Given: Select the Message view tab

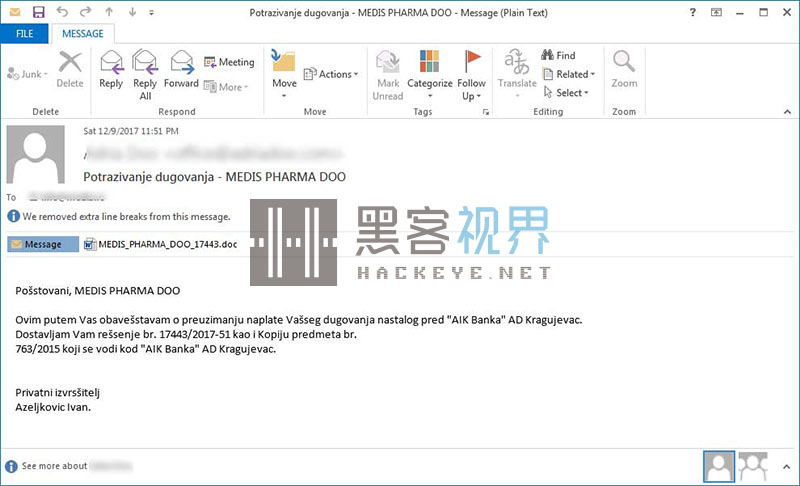Looking at the screenshot, I should [x=43, y=244].
